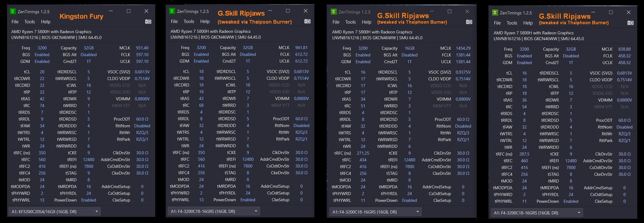Click the UCLK value 612.72
Screen dimensions: 644x223
301,61
